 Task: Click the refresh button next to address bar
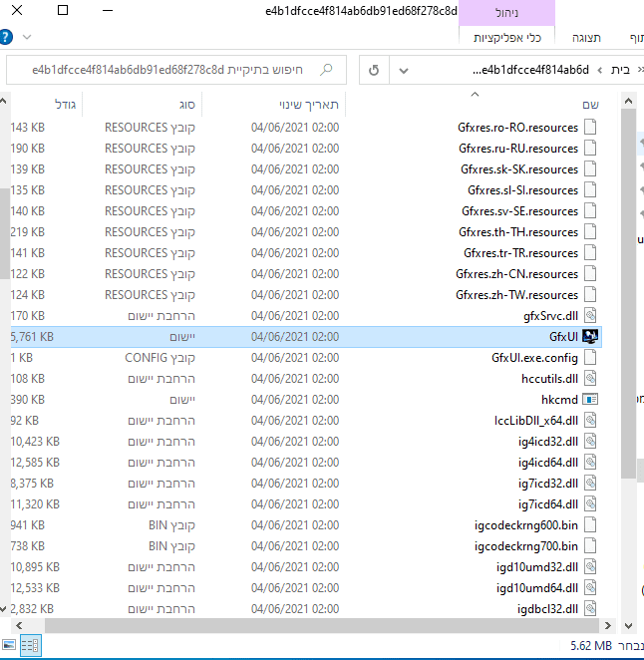374,70
